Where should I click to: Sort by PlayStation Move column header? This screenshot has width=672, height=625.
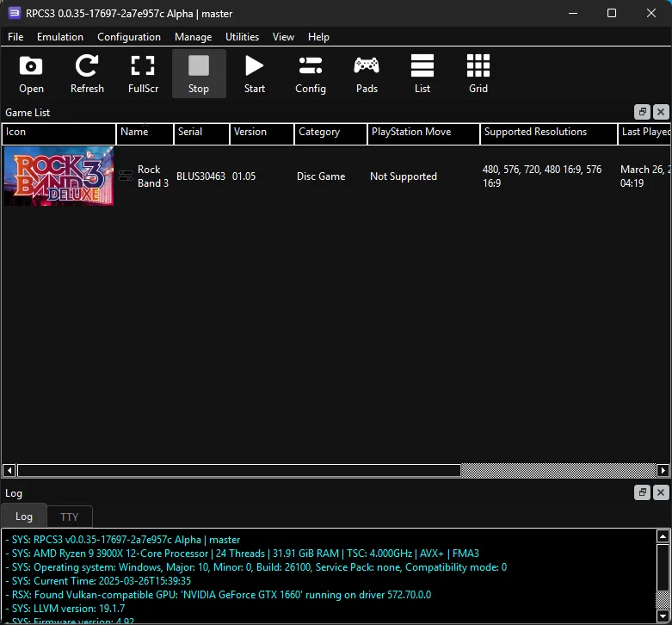[423, 133]
